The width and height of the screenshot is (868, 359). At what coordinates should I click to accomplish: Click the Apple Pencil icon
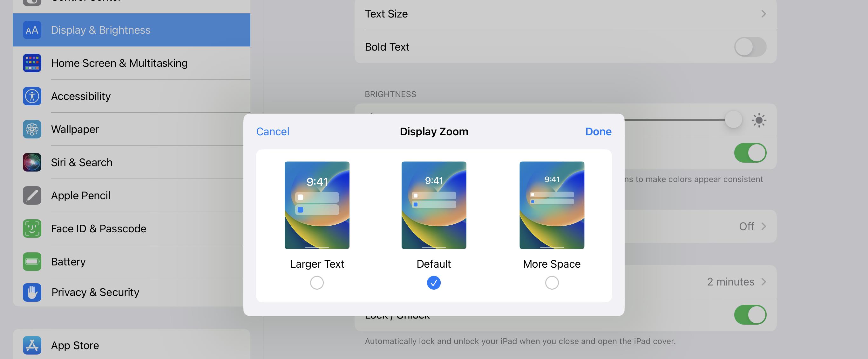tap(32, 195)
